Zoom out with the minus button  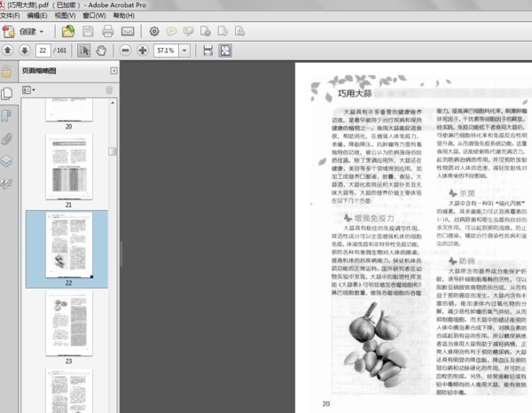click(125, 51)
